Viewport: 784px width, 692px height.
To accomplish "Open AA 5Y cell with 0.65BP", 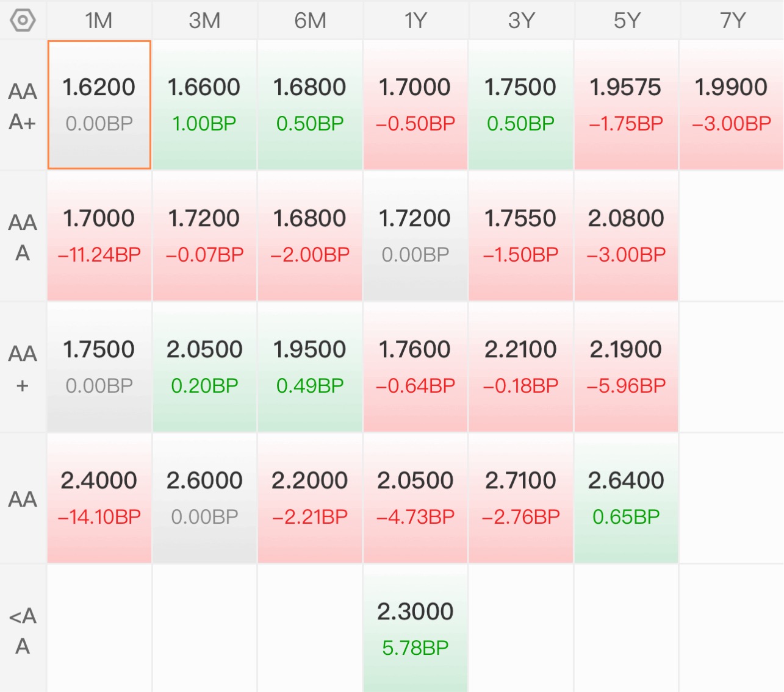I will click(x=626, y=498).
